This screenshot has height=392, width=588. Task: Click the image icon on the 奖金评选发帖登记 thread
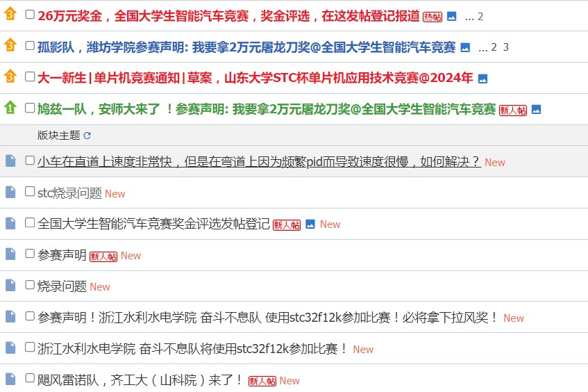tap(310, 224)
